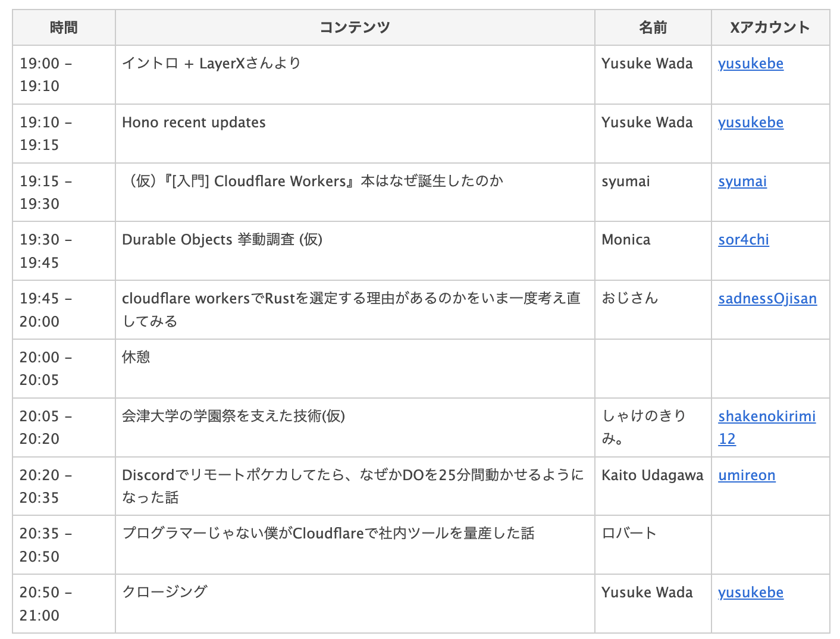The width and height of the screenshot is (840, 639).
Task: Click the umireon X account link
Action: 747,475
